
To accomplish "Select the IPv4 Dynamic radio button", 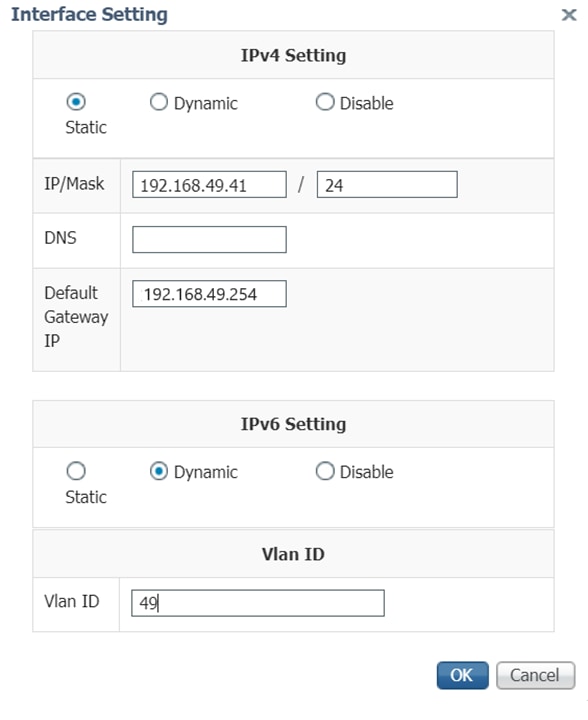I will click(159, 102).
